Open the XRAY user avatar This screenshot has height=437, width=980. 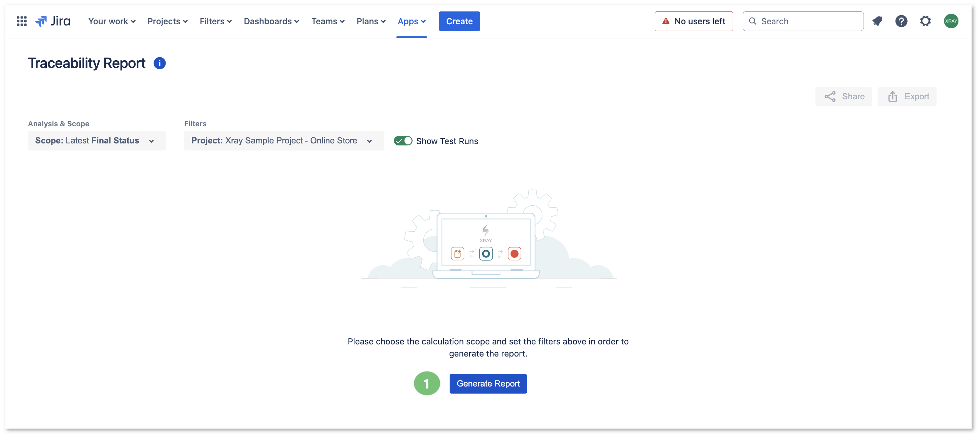(951, 21)
